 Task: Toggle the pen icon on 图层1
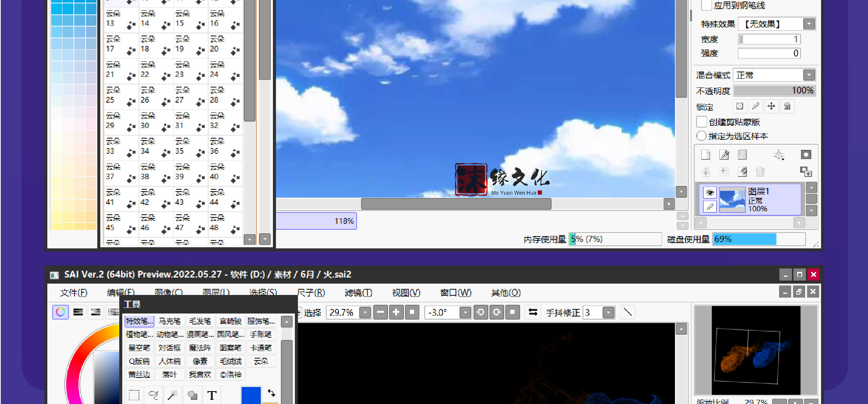tap(710, 206)
